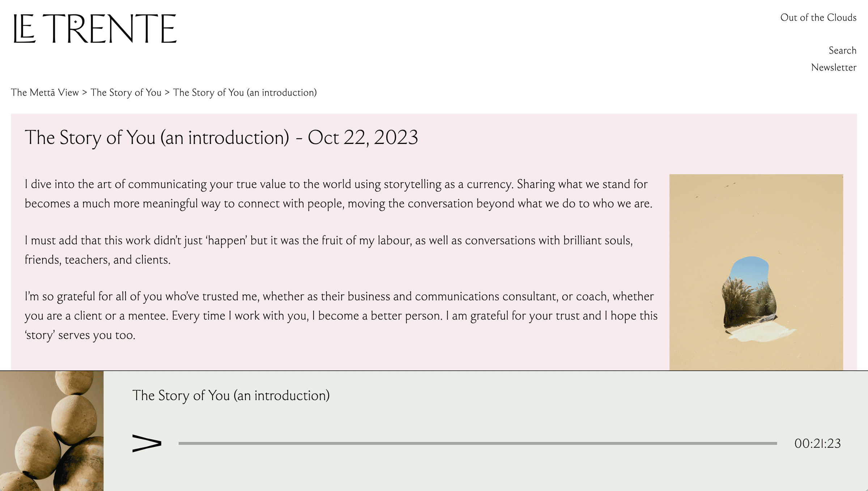Jump to the very start of the progress bar
Image resolution: width=868 pixels, height=491 pixels.
(180, 443)
